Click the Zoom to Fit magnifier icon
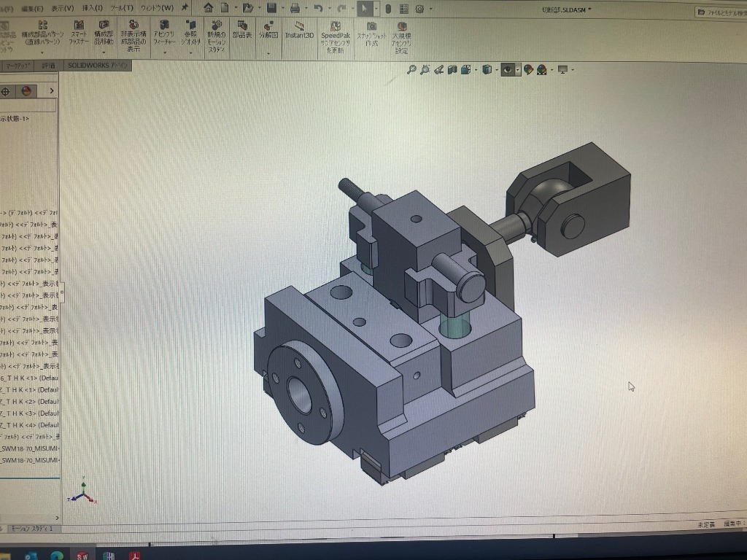Viewport: 747px width, 560px height. [x=411, y=70]
